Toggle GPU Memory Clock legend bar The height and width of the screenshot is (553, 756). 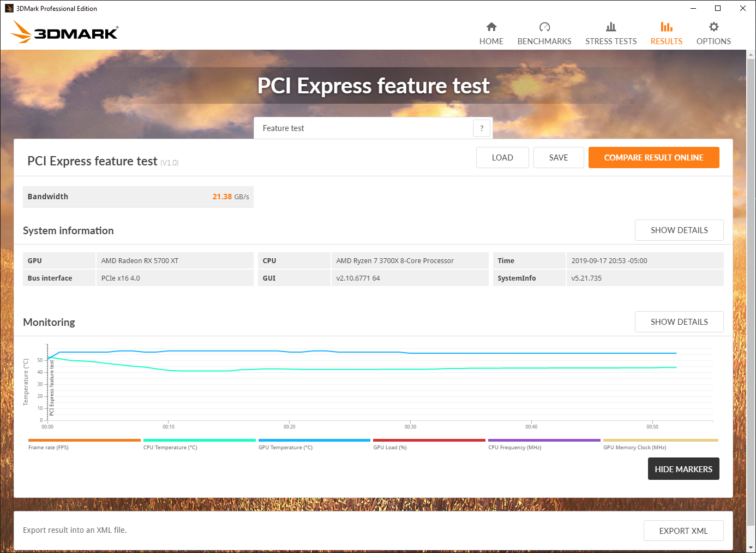pyautogui.click(x=661, y=440)
